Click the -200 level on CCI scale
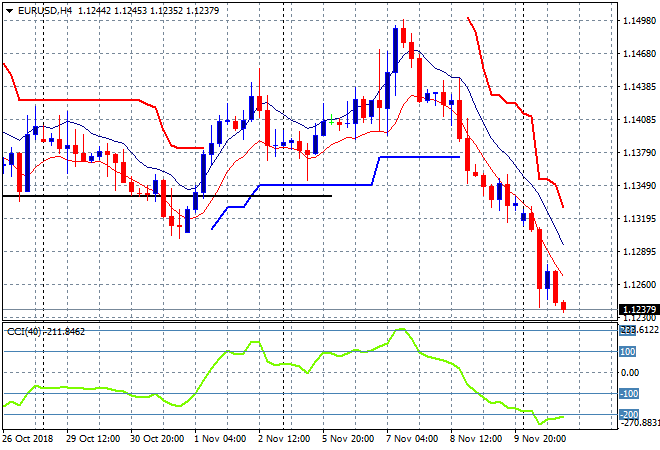Image resolution: width=660 pixels, height=450 pixels. [628, 415]
